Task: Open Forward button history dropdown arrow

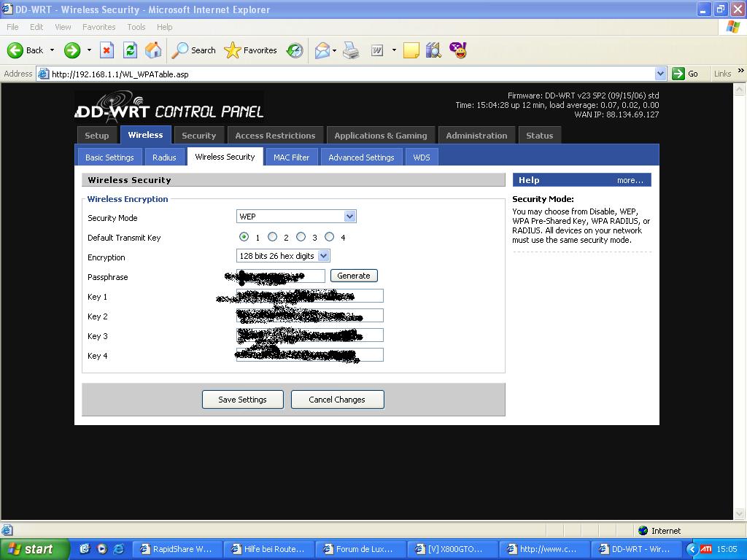Action: tap(89, 50)
